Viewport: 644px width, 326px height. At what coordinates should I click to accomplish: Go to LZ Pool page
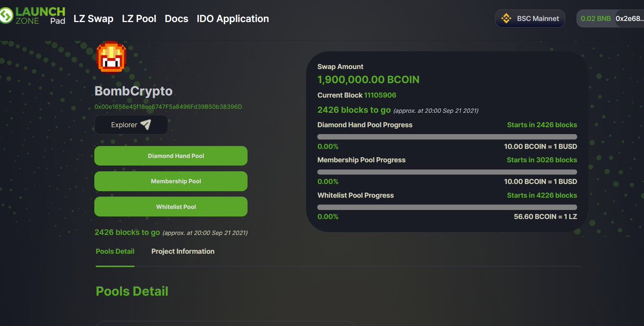tap(139, 18)
